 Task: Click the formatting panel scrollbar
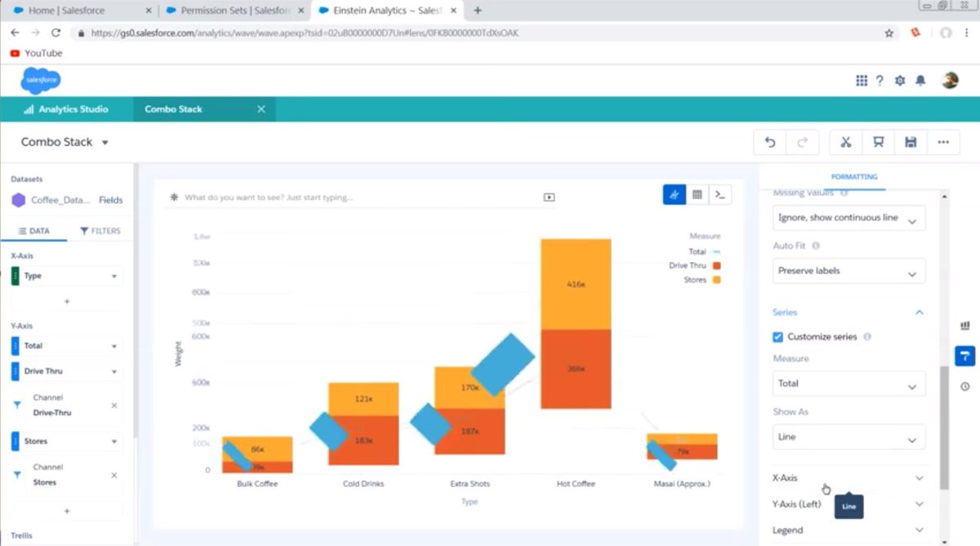(945, 427)
